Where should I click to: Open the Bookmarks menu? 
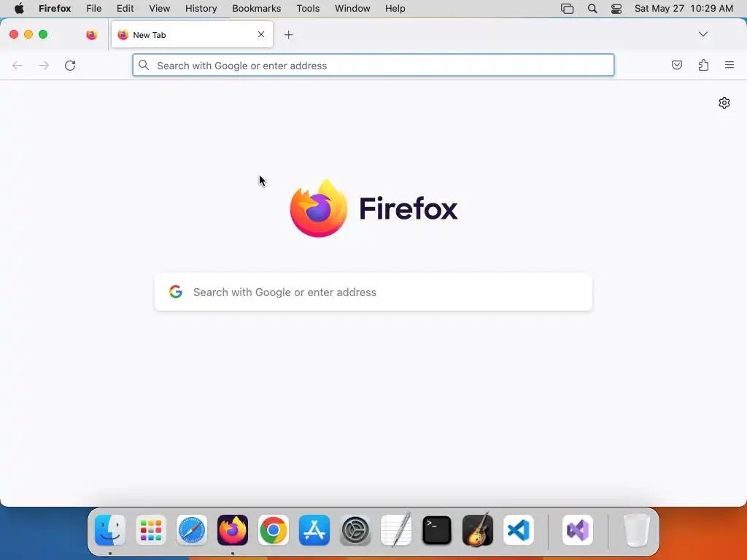click(x=257, y=9)
